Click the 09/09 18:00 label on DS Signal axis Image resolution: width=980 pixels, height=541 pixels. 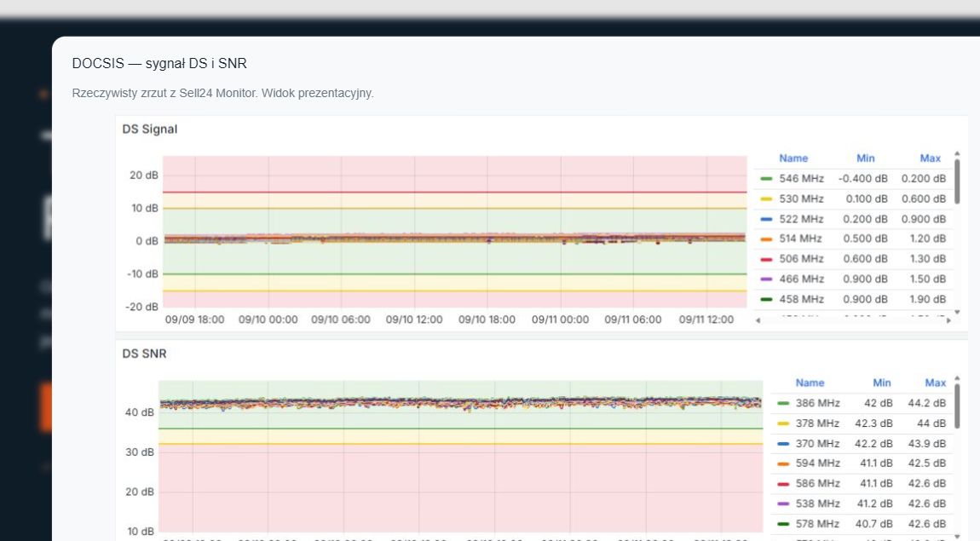click(x=194, y=319)
